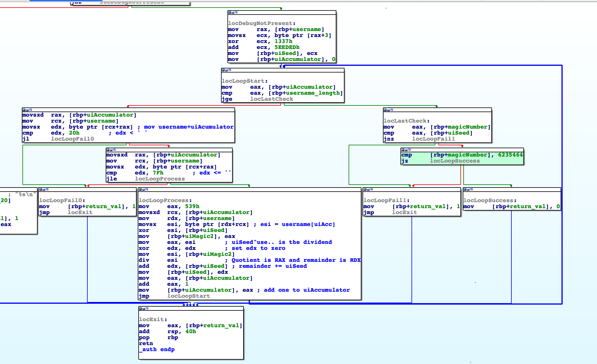The width and height of the screenshot is (597, 364).
Task: Click the locLoopFail0 operand in the jl instruction
Action: tap(72, 139)
